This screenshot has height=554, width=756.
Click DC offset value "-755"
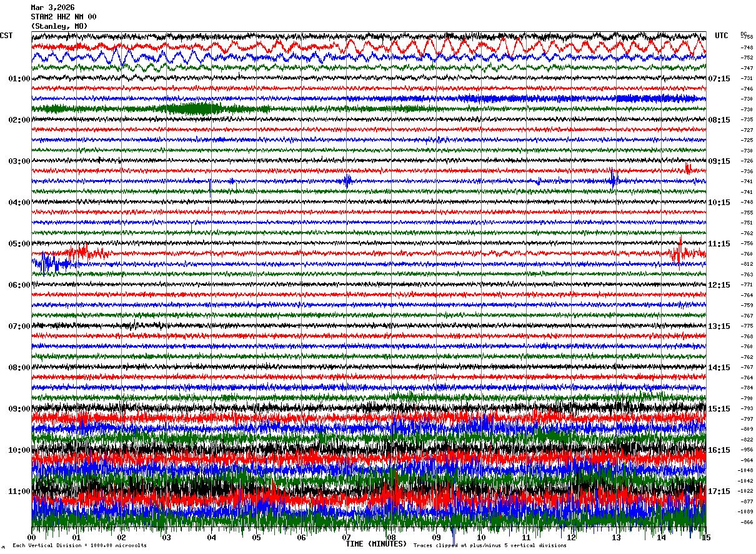[747, 213]
